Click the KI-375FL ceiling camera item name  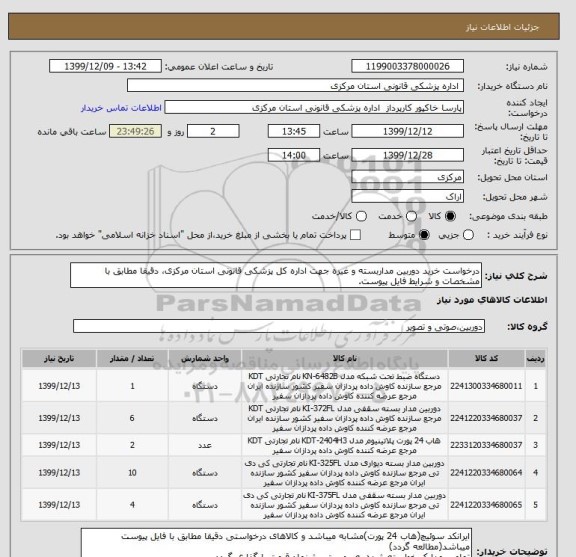click(345, 505)
